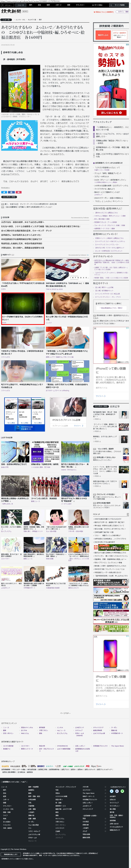Open NGT山口さん卒業へ article link
The height and width of the screenshot is (868, 131).
pos(23,222)
